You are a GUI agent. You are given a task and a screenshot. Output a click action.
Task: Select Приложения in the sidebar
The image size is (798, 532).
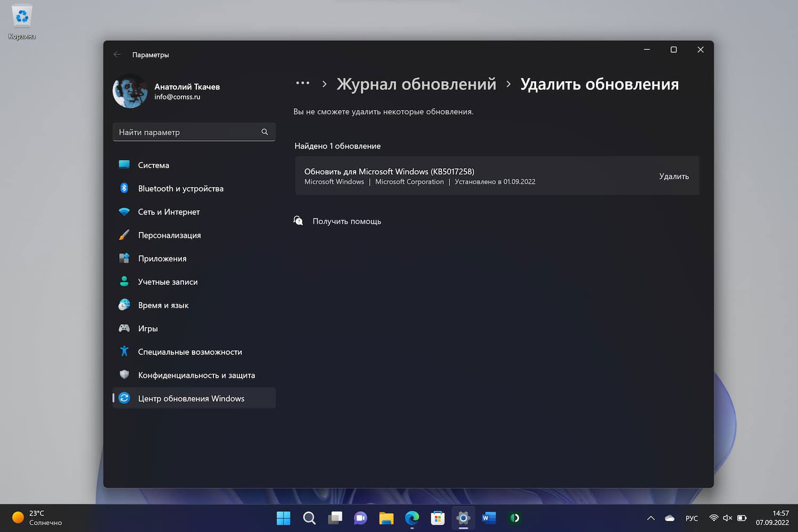pyautogui.click(x=194, y=259)
